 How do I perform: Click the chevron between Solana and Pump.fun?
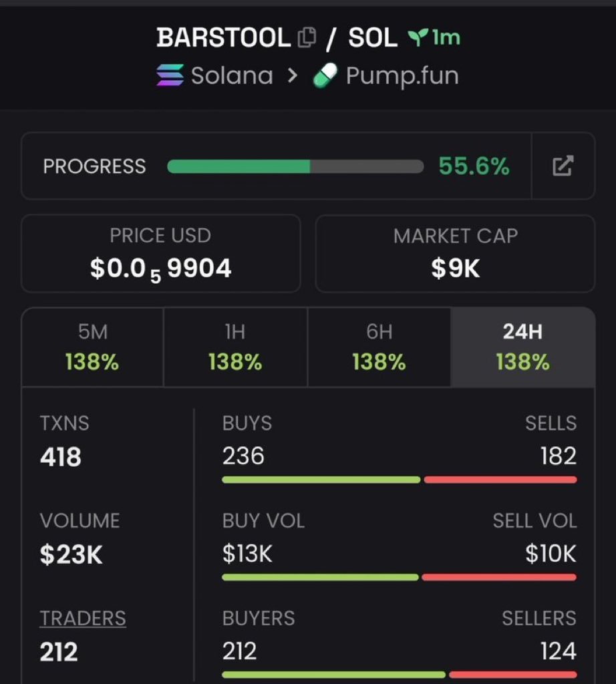coord(293,75)
